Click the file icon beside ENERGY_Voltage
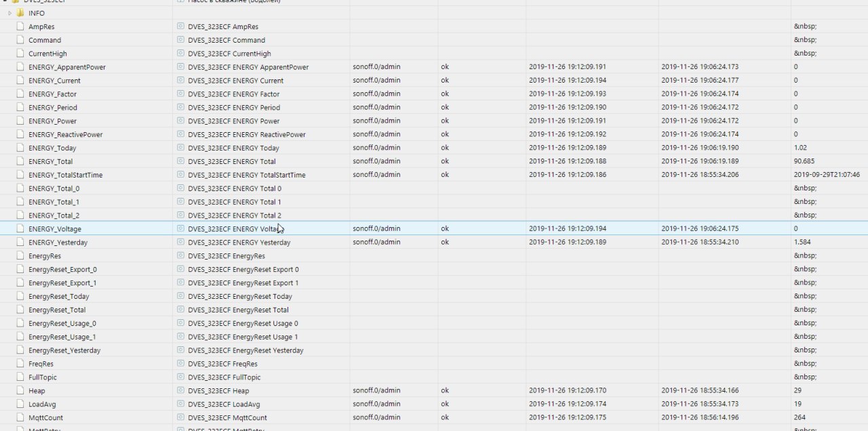 click(x=20, y=229)
